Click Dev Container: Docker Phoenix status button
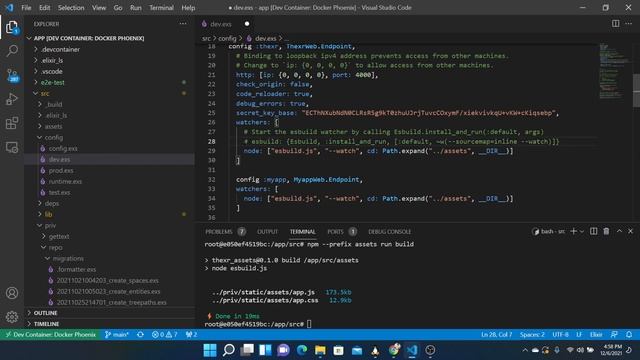Viewport: 640px width, 360px height. click(x=51, y=335)
